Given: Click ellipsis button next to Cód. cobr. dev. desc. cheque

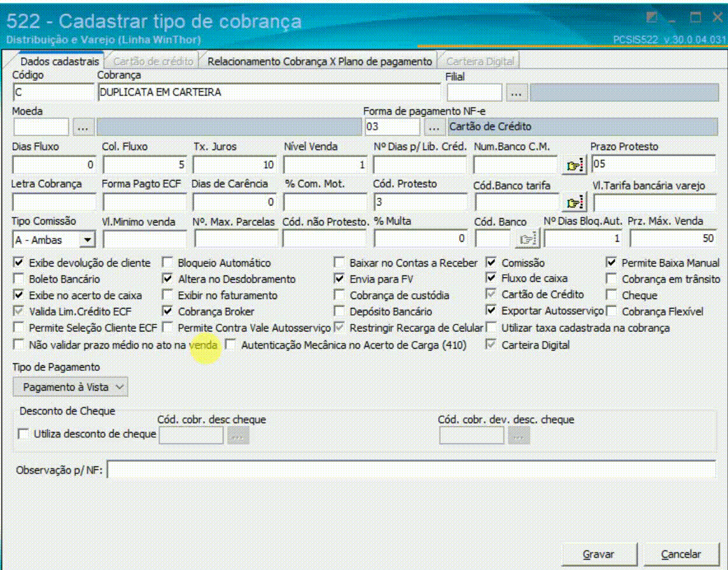Looking at the screenshot, I should [519, 436].
